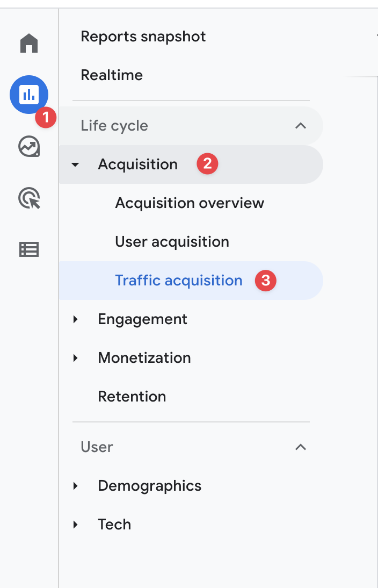This screenshot has width=378, height=588.
Task: Collapse the User section chevron
Action: coord(301,447)
